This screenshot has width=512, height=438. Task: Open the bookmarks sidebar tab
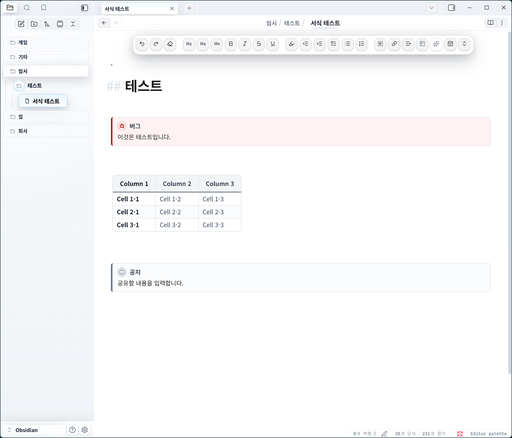[x=44, y=8]
